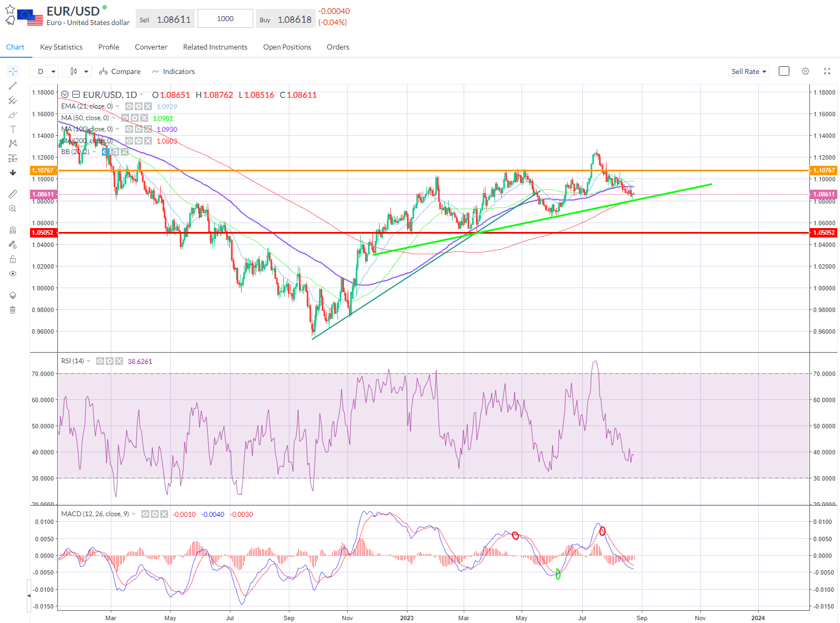Open chart settings gear at top right

point(805,71)
